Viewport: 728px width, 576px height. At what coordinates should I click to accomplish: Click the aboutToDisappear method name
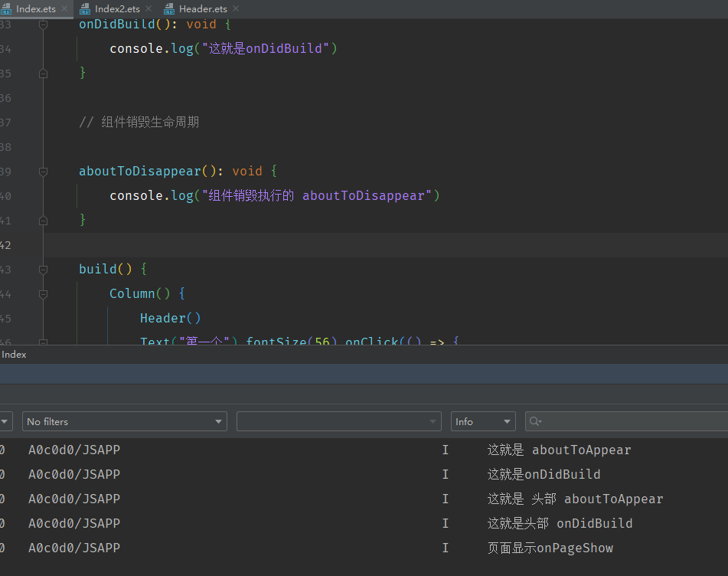click(140, 172)
